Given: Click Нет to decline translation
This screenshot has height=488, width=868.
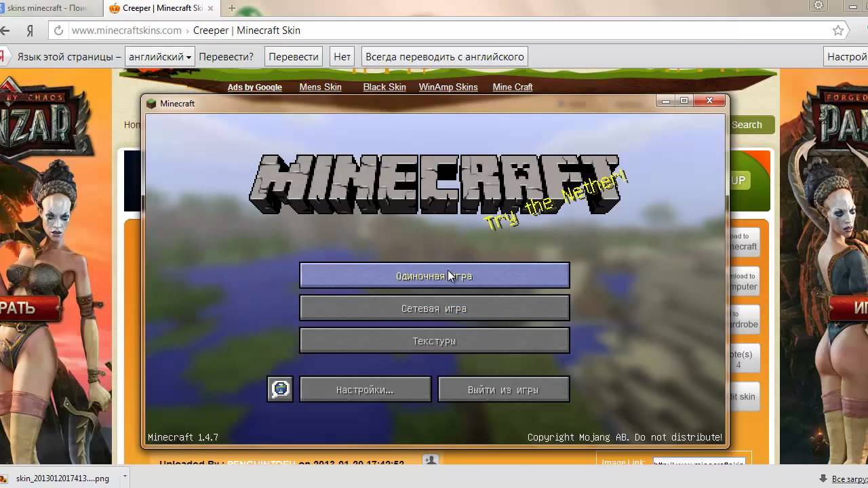Looking at the screenshot, I should tap(342, 57).
